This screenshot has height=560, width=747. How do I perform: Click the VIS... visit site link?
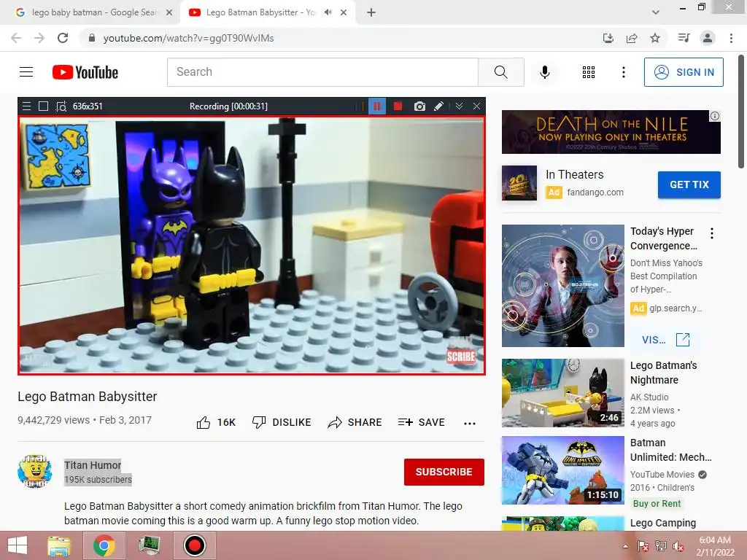coord(665,340)
